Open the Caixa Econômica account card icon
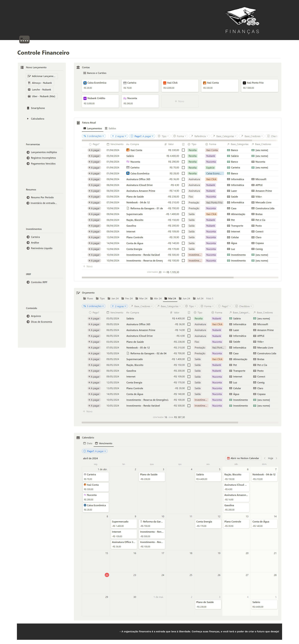Screen dimensions: 299x644 [85, 83]
